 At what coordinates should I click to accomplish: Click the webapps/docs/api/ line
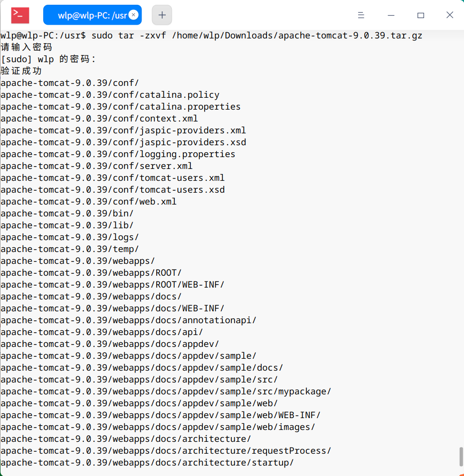(x=102, y=332)
